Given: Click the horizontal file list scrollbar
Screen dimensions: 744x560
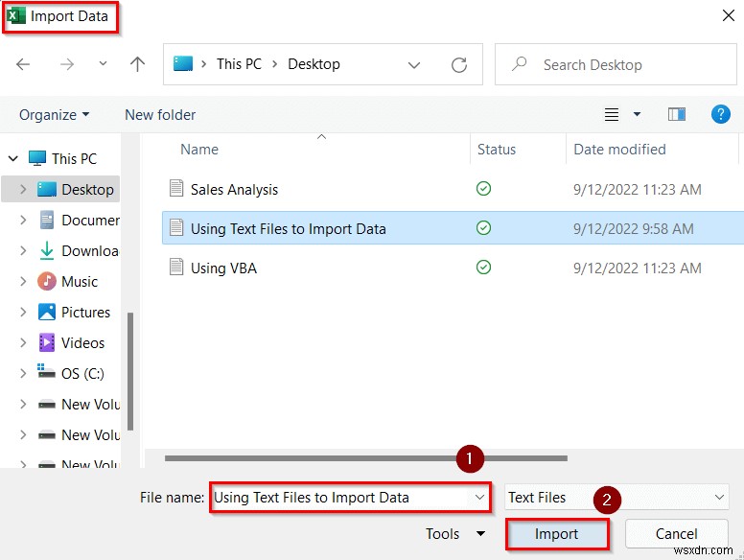Looking at the screenshot, I should [366, 458].
